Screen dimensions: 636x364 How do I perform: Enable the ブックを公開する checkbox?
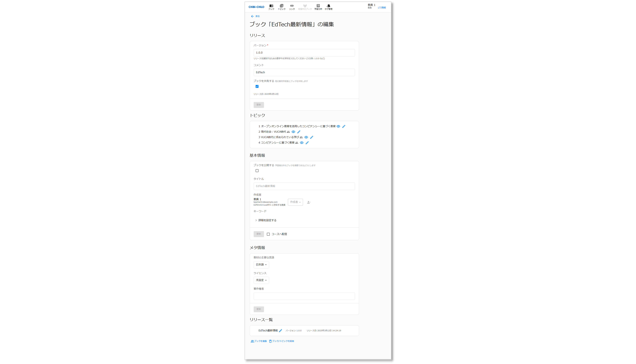click(257, 171)
